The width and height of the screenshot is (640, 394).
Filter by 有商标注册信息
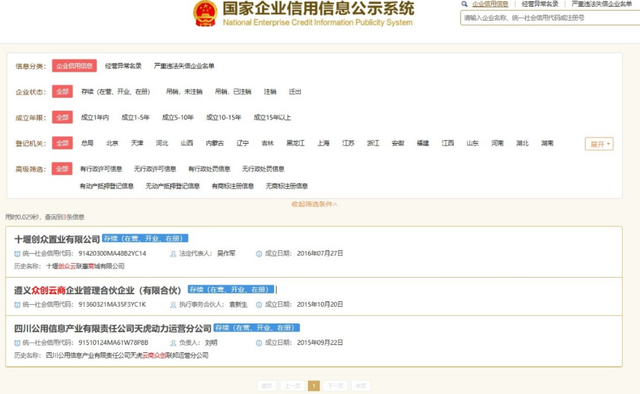point(233,186)
